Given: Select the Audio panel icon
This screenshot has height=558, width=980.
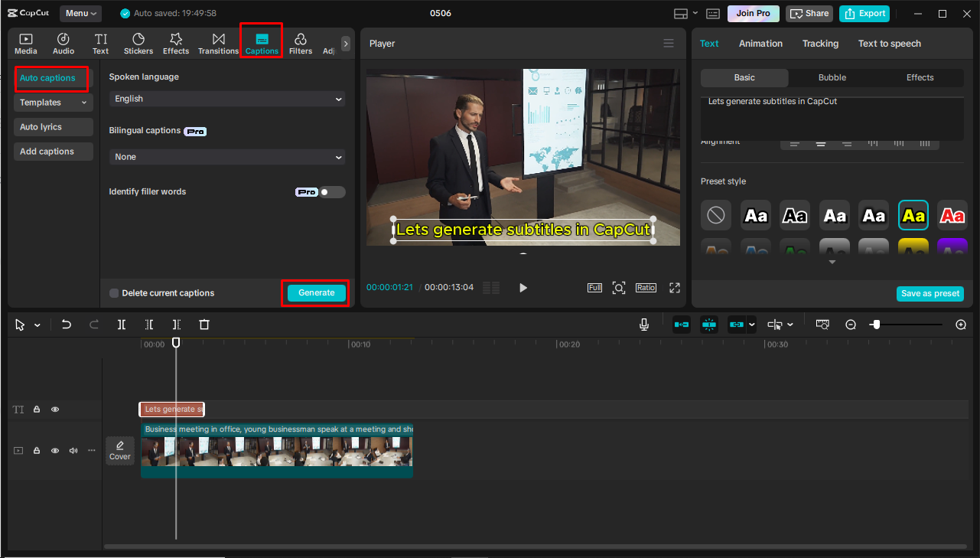Looking at the screenshot, I should [x=63, y=42].
